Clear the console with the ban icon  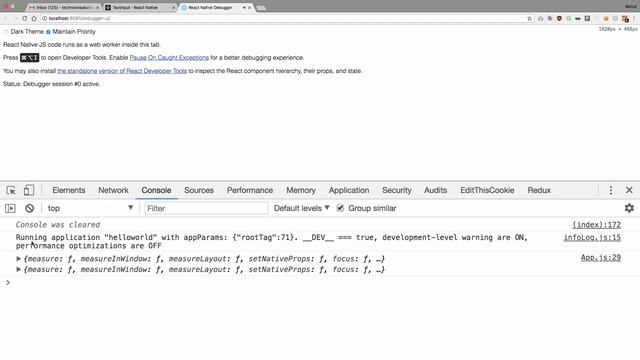click(x=29, y=208)
